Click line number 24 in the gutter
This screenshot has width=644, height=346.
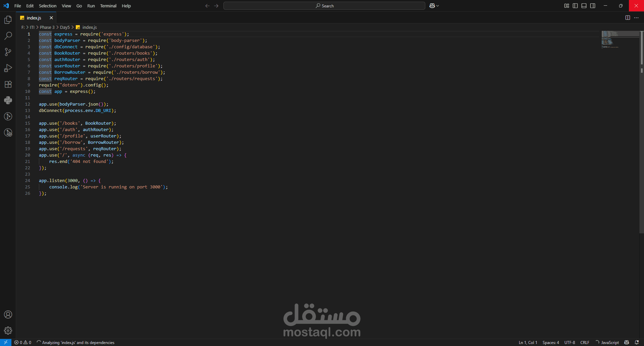point(28,180)
